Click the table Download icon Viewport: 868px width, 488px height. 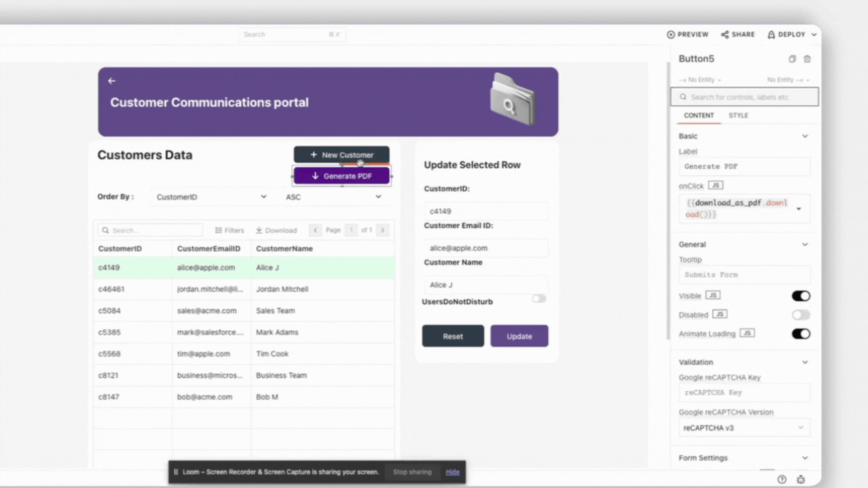coord(259,230)
